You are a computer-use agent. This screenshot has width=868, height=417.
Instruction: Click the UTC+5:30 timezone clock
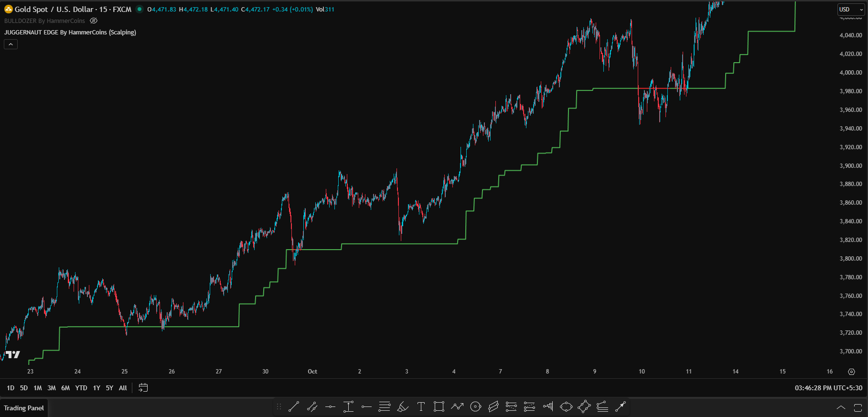click(x=828, y=388)
